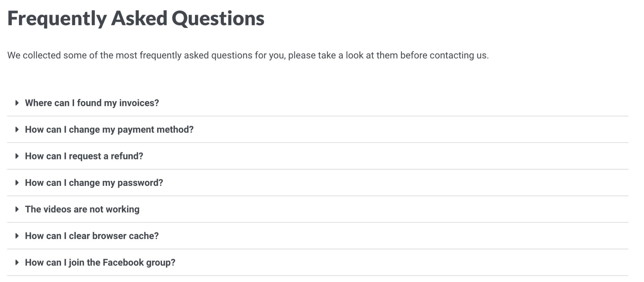
Task: Toggle the disclosure arrow for refund question
Action: (17, 156)
